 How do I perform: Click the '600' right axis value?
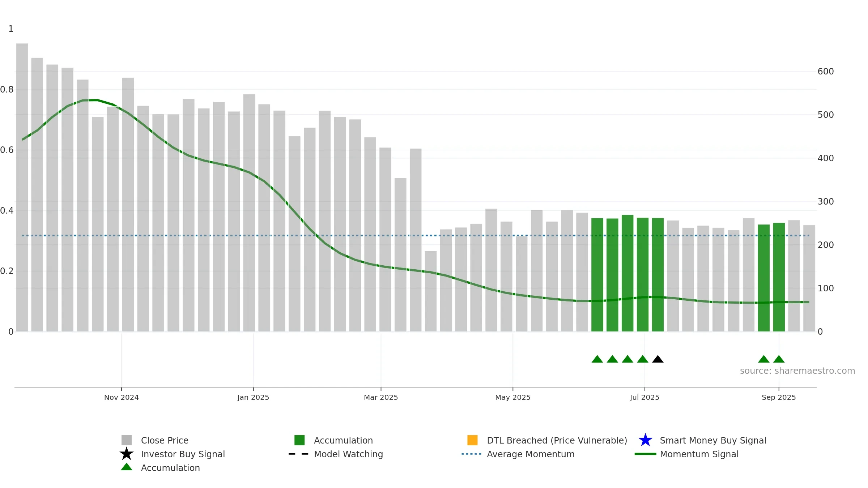coord(826,71)
